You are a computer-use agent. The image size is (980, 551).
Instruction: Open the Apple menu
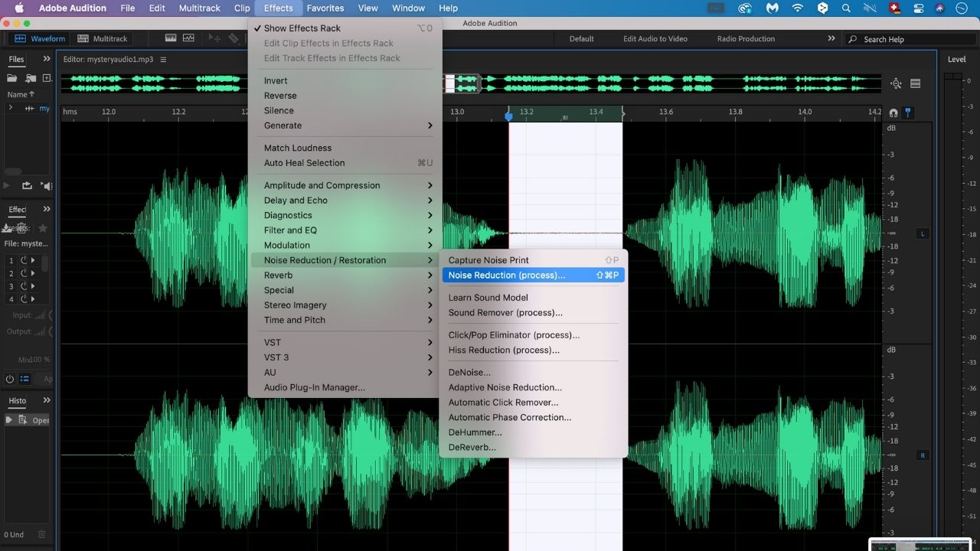click(x=20, y=8)
